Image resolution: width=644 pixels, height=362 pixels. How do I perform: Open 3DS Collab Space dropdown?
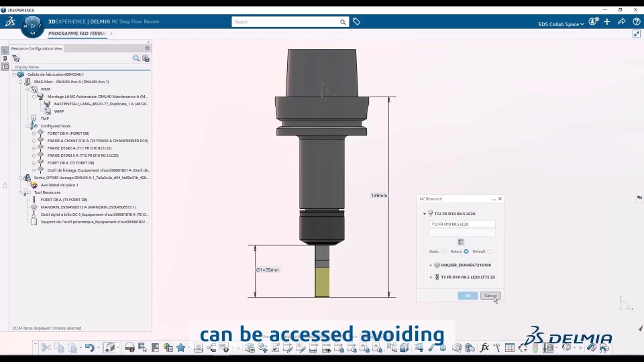(561, 24)
